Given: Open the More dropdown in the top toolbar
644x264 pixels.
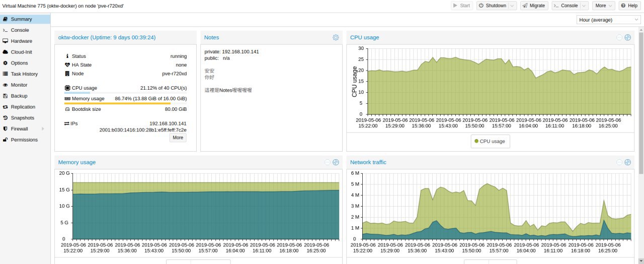Looking at the screenshot, I should pyautogui.click(x=603, y=6).
